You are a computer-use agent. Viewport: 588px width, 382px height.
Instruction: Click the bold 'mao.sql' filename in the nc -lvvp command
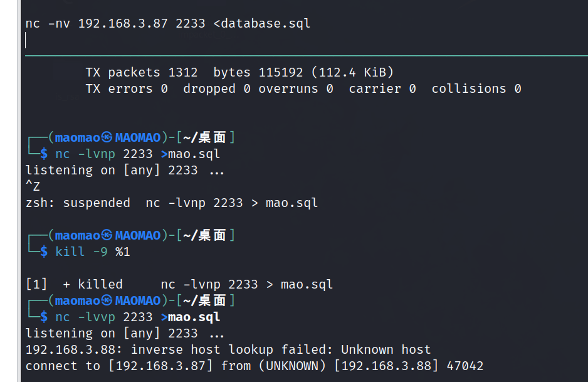pos(194,317)
